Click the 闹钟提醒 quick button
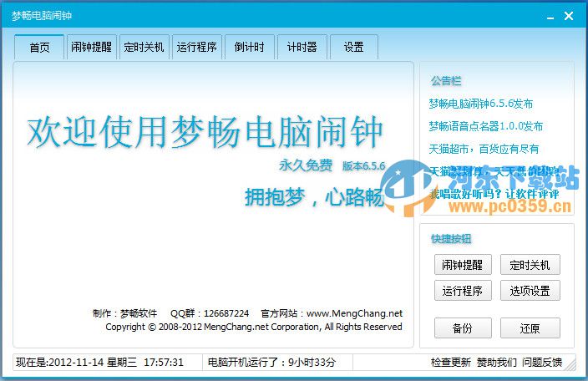The height and width of the screenshot is (381, 588). coord(463,265)
